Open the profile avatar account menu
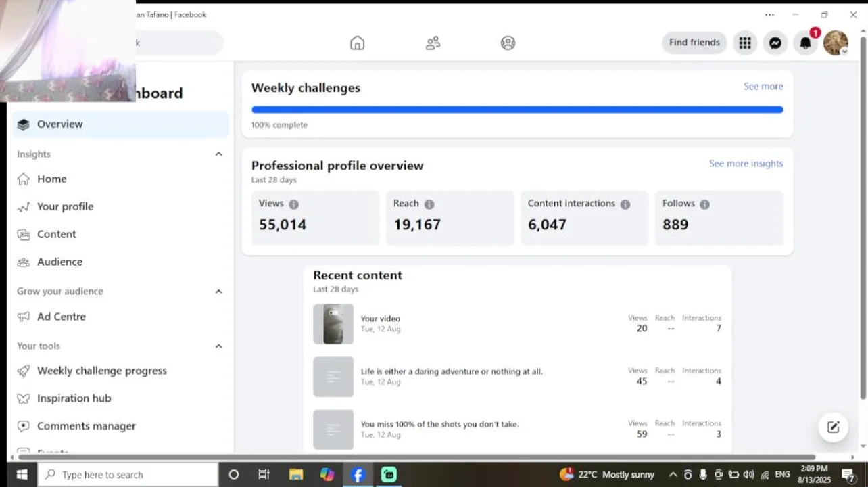 tap(836, 43)
